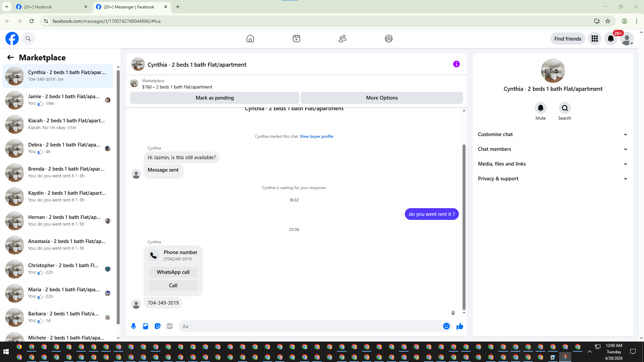The width and height of the screenshot is (644, 362).
Task: Click the 'do you went rent it ?' message
Action: [432, 214]
